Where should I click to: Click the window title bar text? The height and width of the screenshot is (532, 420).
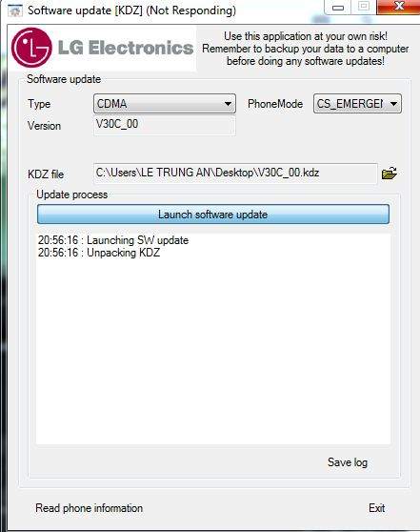(131, 10)
